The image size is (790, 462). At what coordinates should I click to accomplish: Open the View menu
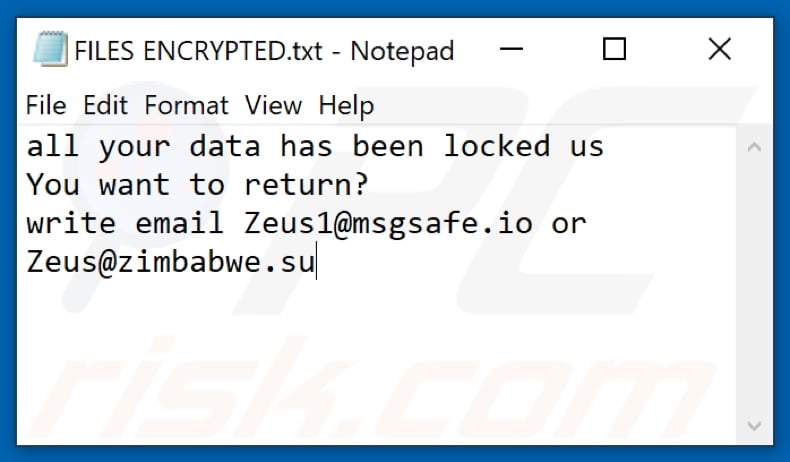[273, 104]
